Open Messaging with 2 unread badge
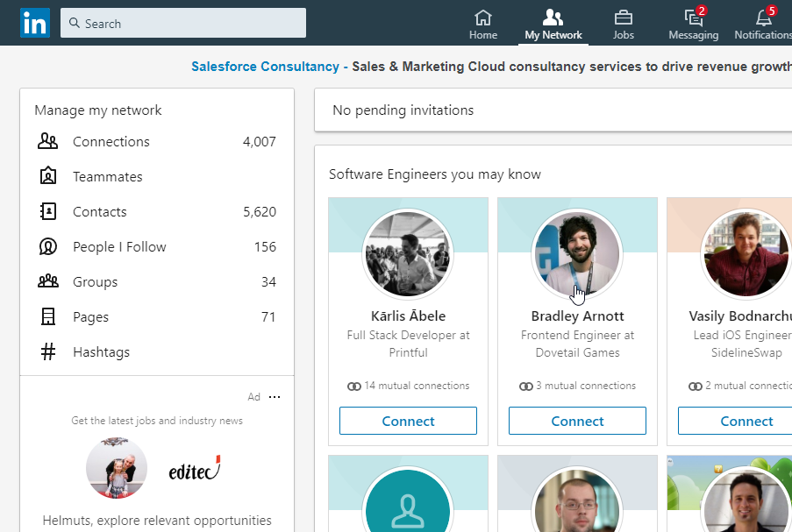 [x=693, y=18]
